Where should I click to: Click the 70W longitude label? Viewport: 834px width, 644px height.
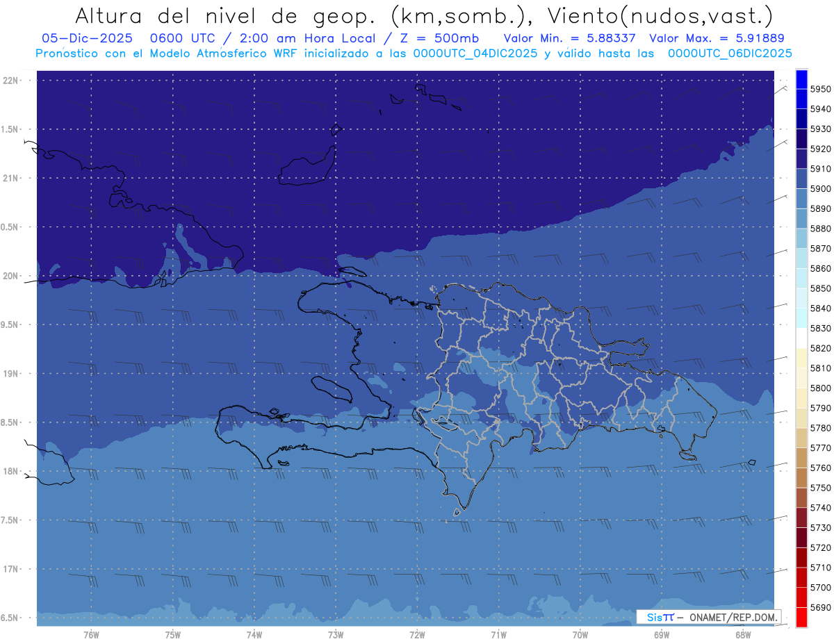[x=580, y=634]
